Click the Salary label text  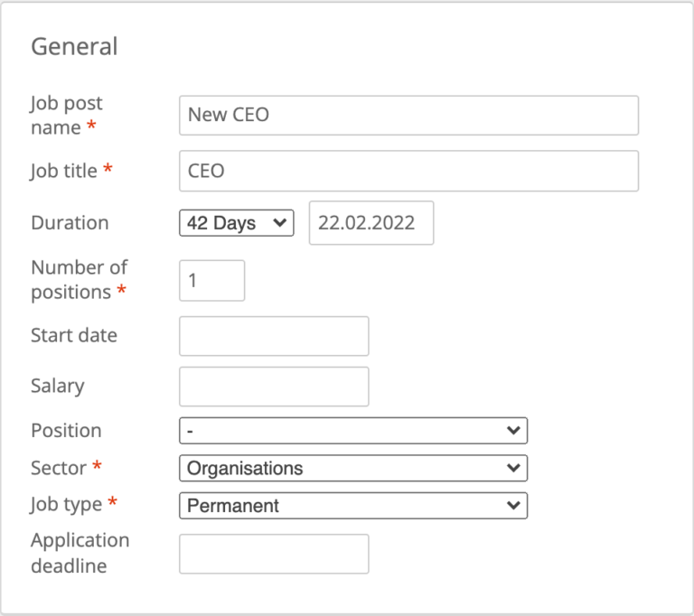click(57, 386)
